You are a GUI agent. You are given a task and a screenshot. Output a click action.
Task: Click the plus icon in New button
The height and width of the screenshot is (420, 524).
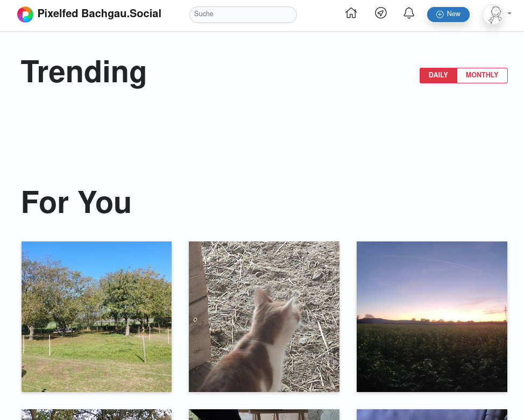[440, 15]
